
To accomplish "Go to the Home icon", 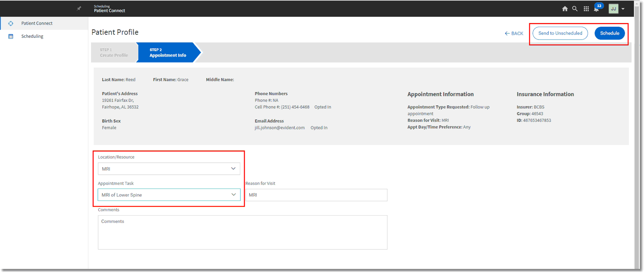I will (565, 8).
